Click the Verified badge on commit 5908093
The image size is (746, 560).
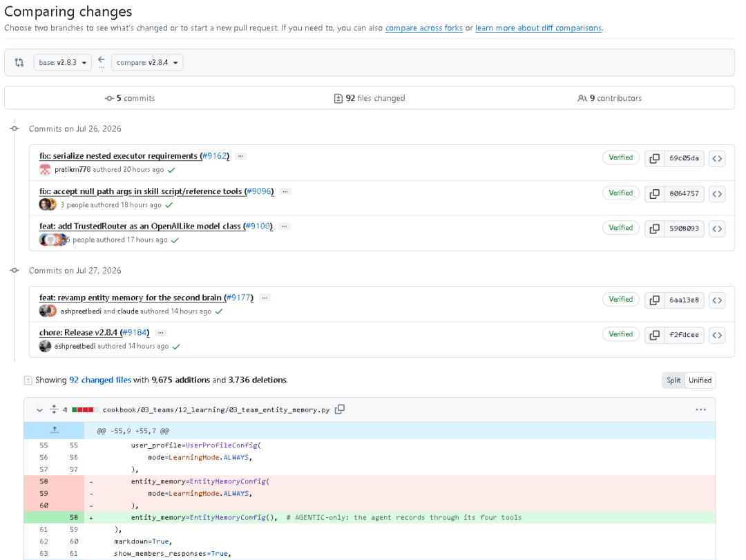pos(620,228)
